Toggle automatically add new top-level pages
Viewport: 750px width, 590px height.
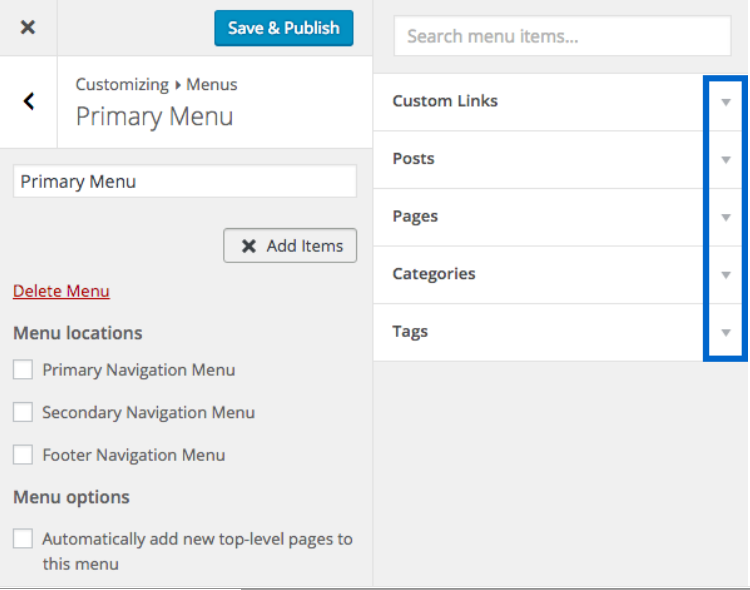pyautogui.click(x=23, y=539)
